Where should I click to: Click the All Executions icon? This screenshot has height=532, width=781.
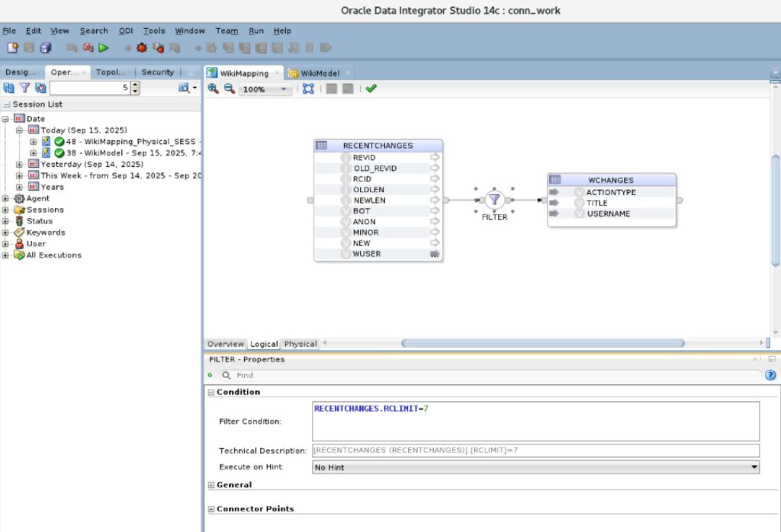(19, 255)
